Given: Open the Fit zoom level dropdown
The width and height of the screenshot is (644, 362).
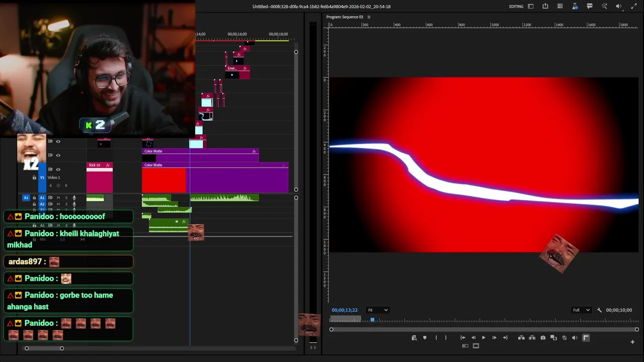Looking at the screenshot, I should point(377,310).
